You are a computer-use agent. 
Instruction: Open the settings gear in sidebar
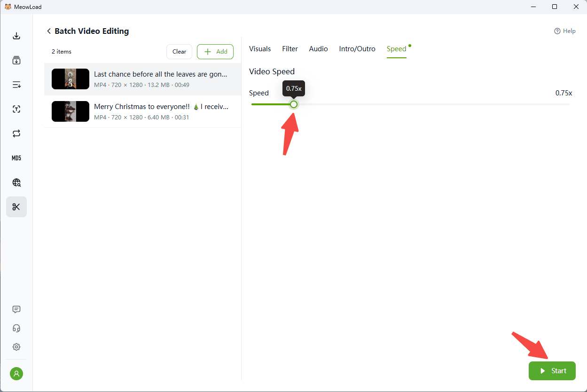click(x=16, y=347)
